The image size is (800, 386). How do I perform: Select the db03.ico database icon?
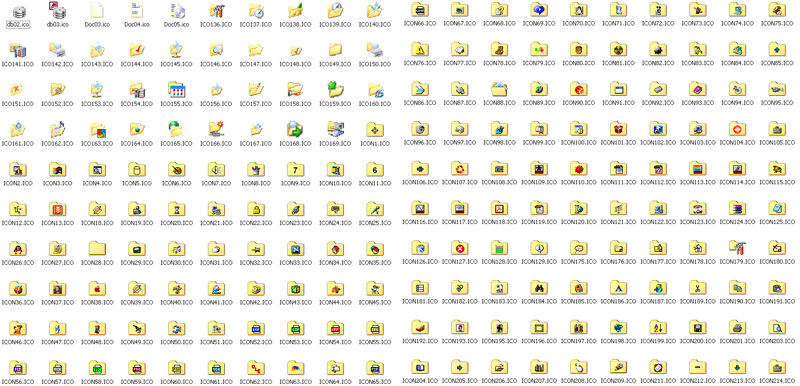point(57,11)
